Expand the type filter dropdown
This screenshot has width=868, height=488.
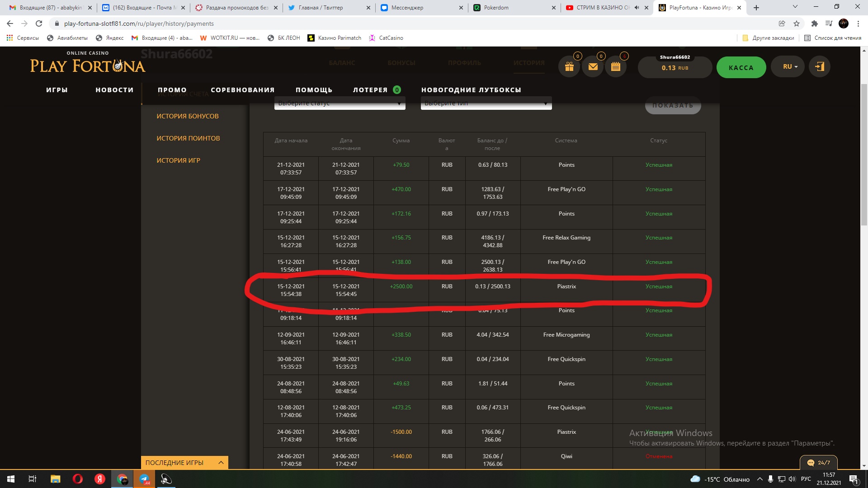(486, 103)
